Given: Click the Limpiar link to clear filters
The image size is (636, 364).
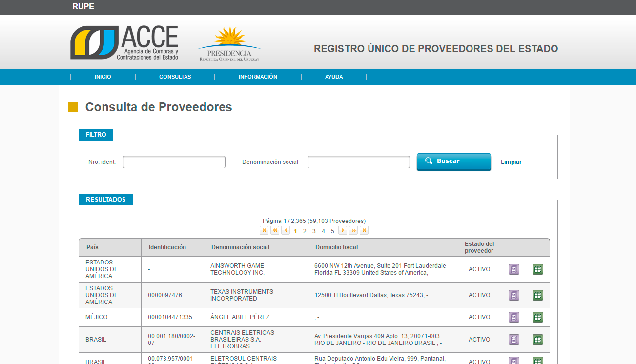Looking at the screenshot, I should (511, 162).
